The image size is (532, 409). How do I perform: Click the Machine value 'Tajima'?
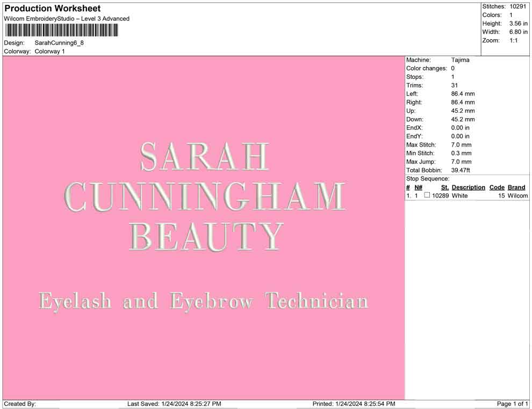[460, 60]
